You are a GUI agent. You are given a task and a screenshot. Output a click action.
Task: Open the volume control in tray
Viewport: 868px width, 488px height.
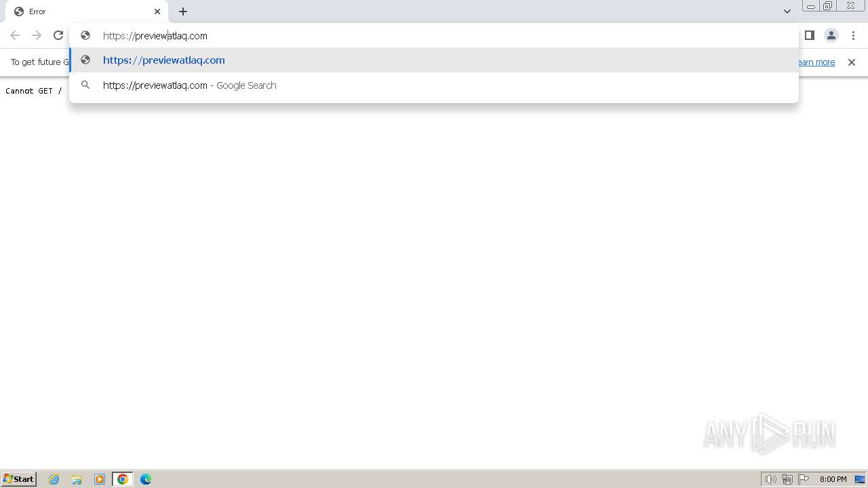tap(771, 479)
